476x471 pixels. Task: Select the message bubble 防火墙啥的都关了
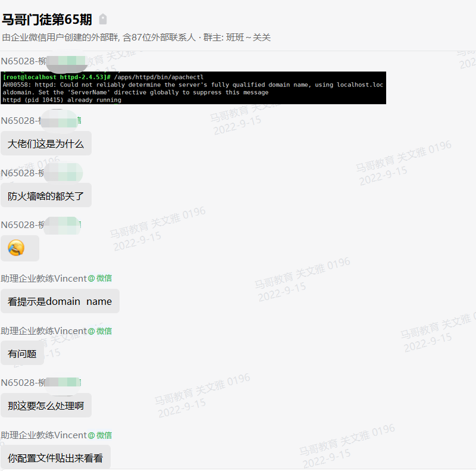pyautogui.click(x=46, y=196)
